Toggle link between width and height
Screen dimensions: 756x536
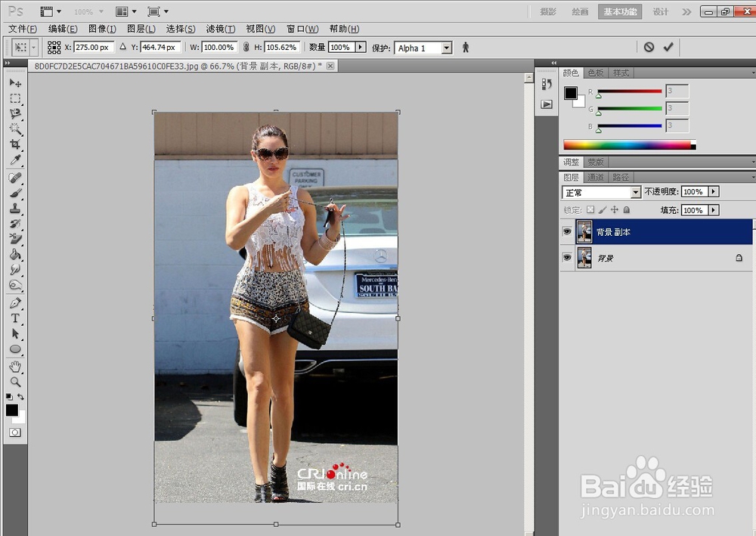[246, 47]
